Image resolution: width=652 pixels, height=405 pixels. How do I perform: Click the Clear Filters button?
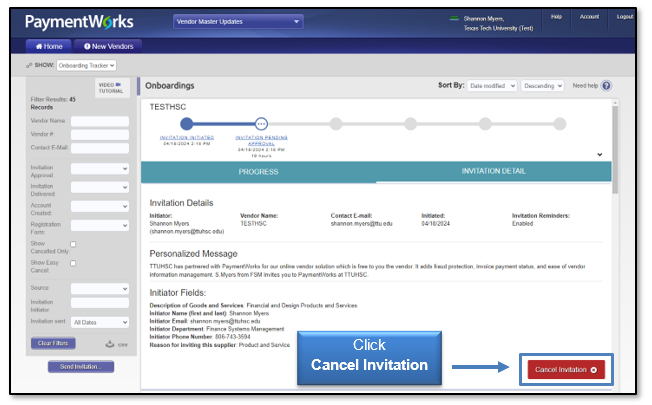click(53, 343)
